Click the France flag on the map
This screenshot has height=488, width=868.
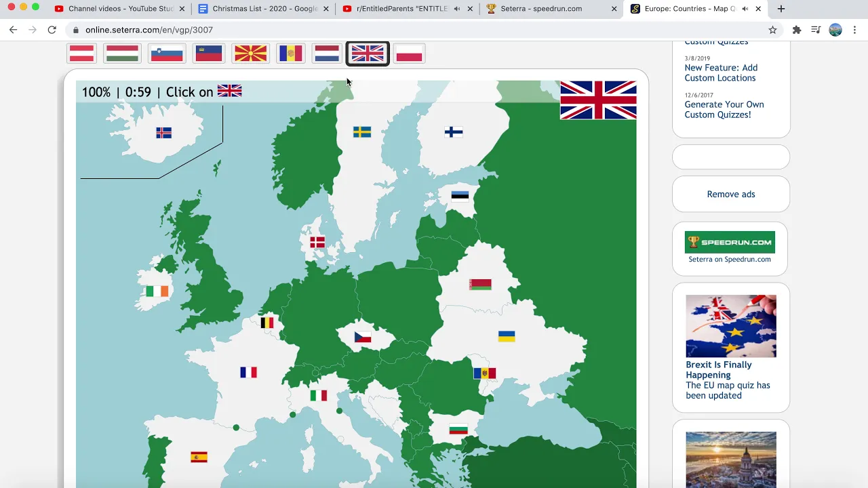coord(249,372)
